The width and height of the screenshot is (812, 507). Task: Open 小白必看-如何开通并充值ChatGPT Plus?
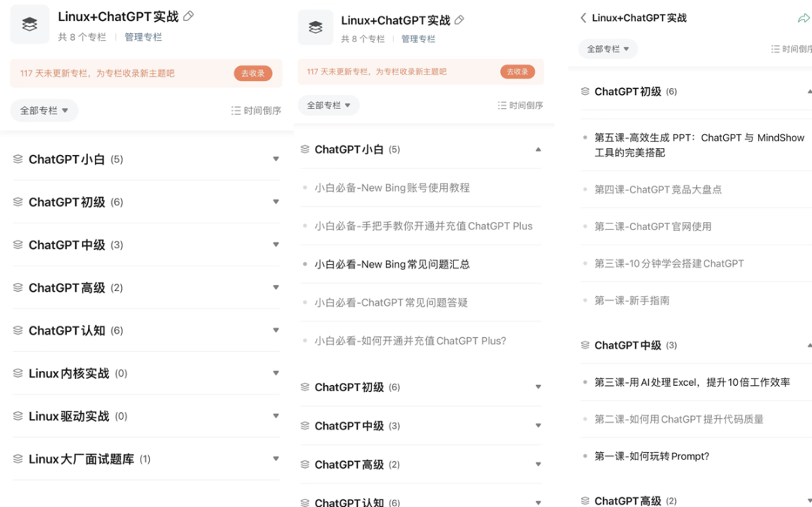pos(411,341)
